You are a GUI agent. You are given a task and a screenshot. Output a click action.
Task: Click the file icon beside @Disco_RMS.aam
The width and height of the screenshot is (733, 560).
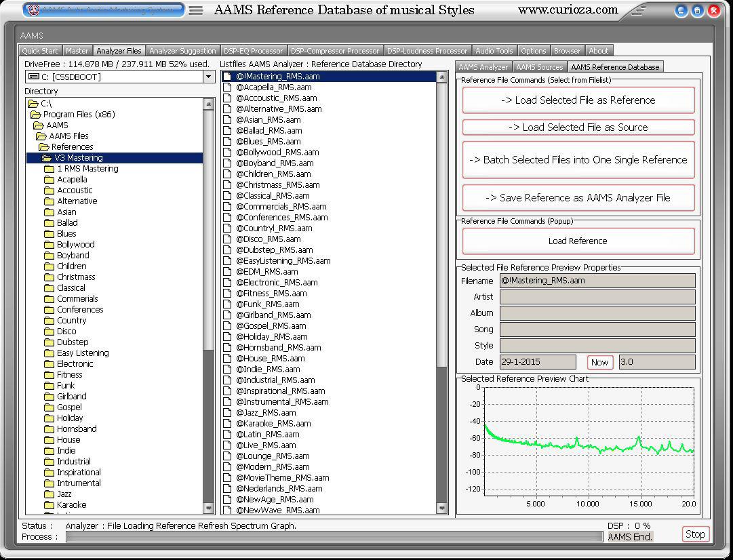[227, 239]
